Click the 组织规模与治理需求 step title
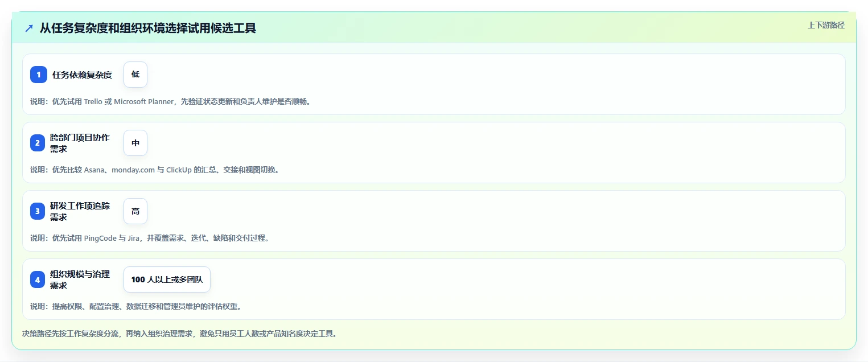868x362 pixels. pyautogui.click(x=80, y=279)
